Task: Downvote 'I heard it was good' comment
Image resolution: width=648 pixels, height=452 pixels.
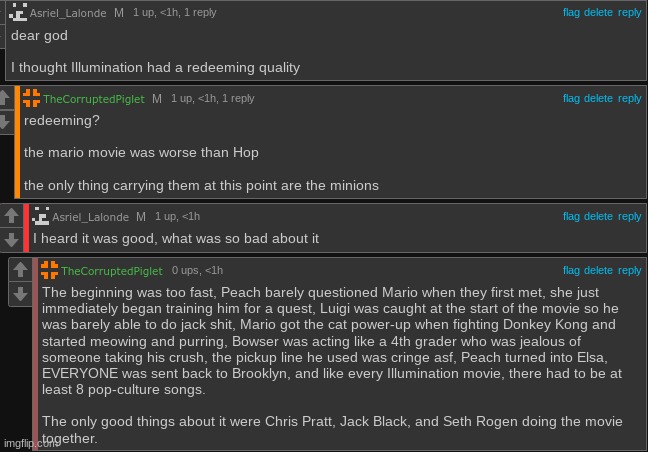Action: [x=12, y=240]
